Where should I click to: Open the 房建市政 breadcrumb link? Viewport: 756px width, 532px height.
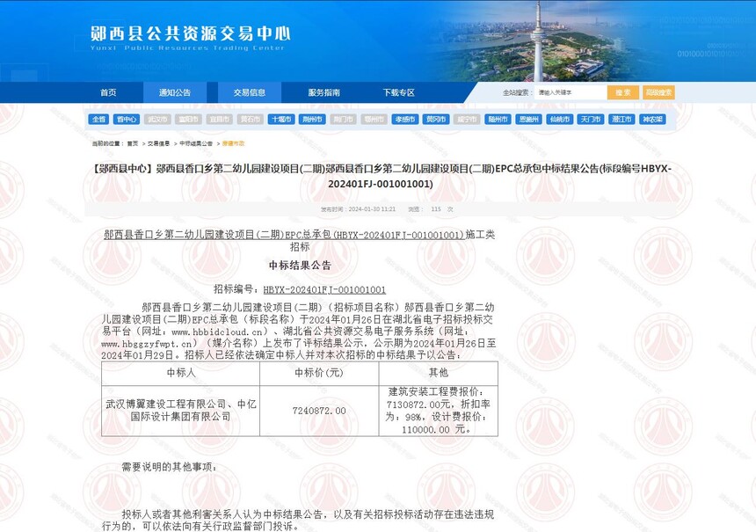pyautogui.click(x=233, y=143)
